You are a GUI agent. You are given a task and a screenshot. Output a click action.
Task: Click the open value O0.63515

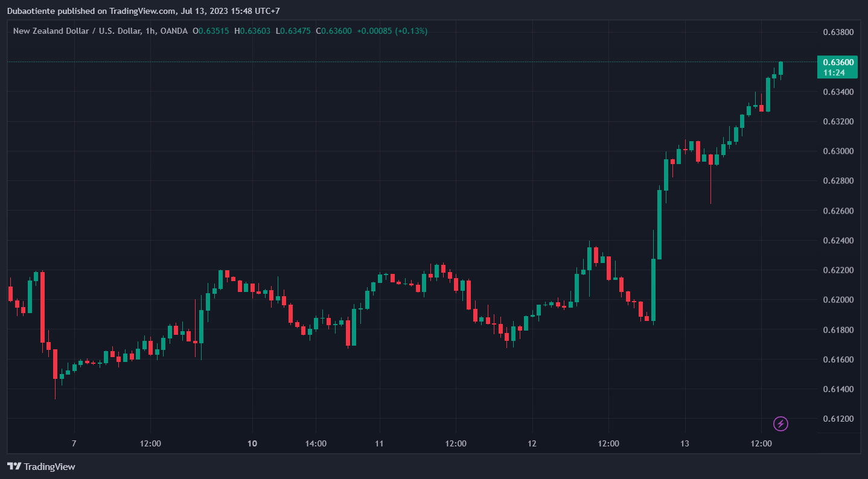[x=211, y=31]
